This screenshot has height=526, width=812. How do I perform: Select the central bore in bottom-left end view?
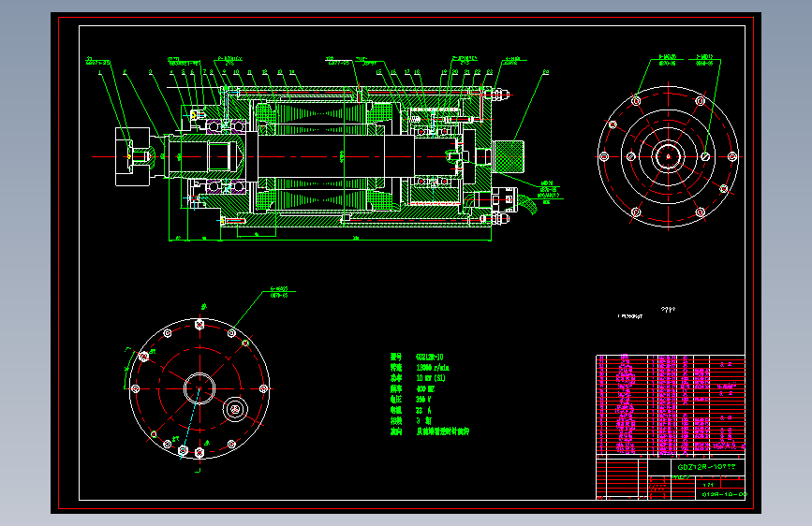199,388
